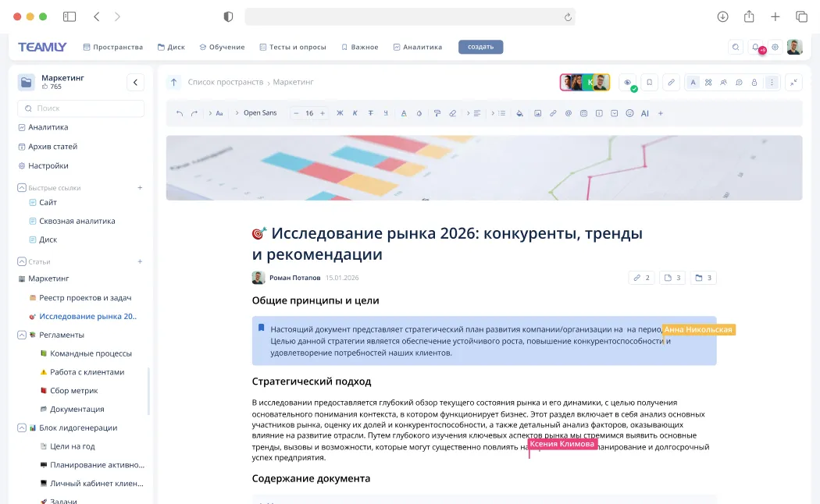
Task: Apply italic formatting with К button
Action: [355, 113]
